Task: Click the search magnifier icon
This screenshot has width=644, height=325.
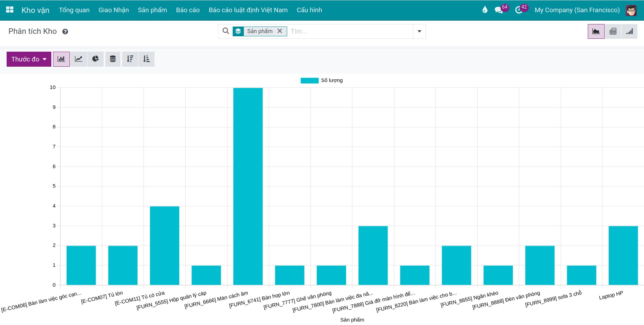Action: pyautogui.click(x=226, y=31)
